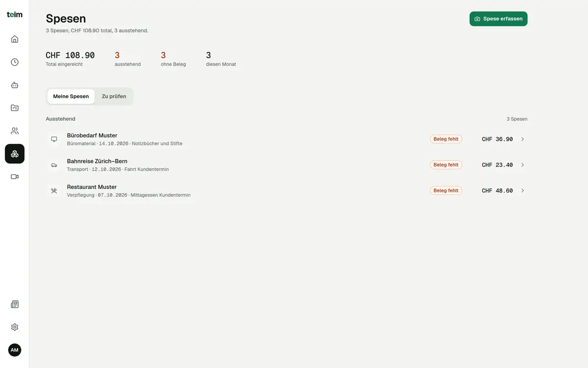Click amount CHF 23.40
588x368 pixels.
(497, 165)
